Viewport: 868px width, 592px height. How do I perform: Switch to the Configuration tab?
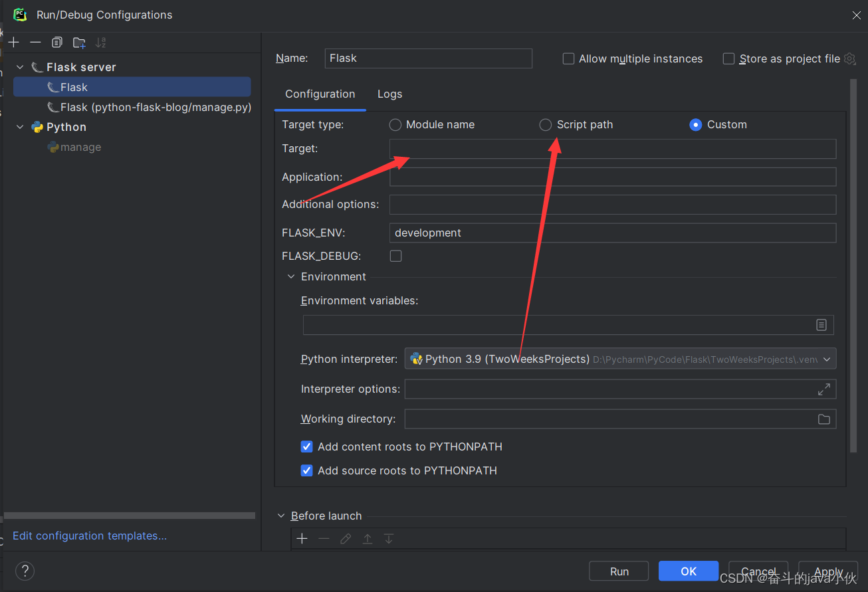[x=320, y=94]
